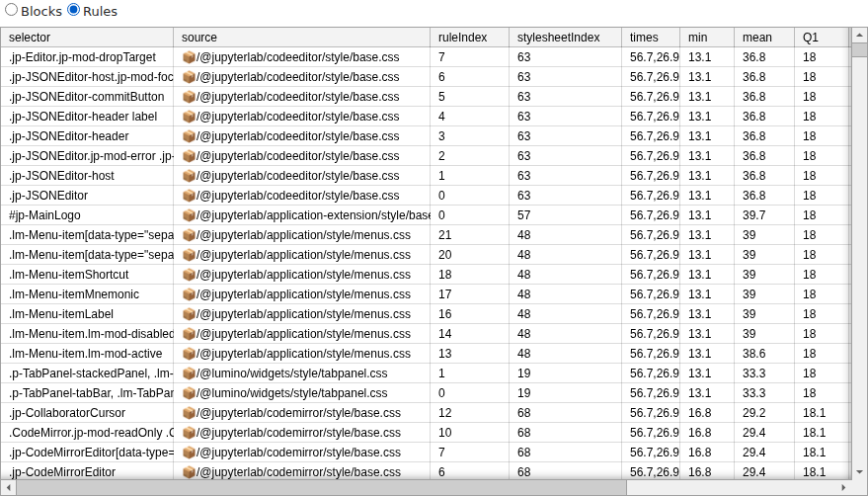Sort by the stylesheetIndex column header
Image resolution: width=868 pixels, height=496 pixels.
click(565, 38)
